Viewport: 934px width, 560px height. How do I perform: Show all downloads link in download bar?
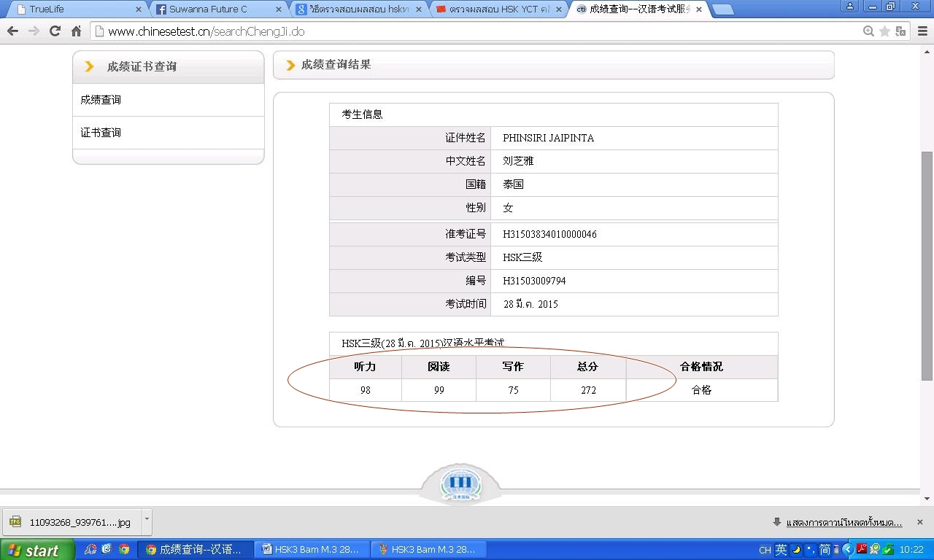843,522
